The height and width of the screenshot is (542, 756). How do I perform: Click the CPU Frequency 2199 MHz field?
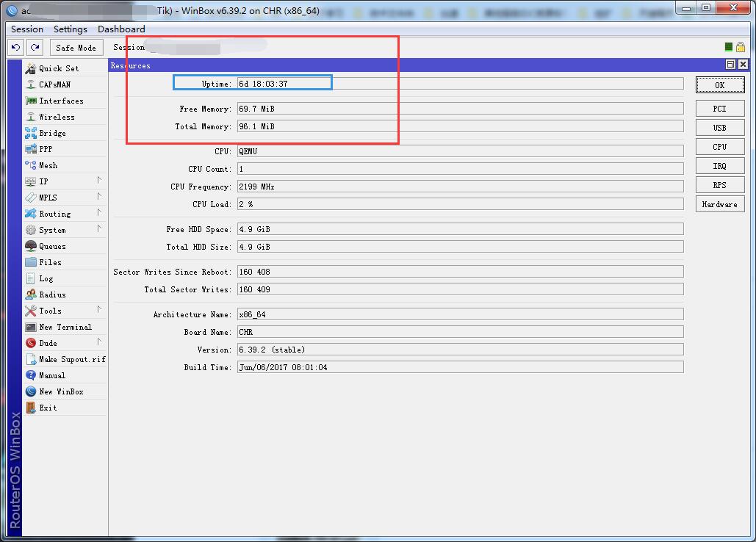461,187
